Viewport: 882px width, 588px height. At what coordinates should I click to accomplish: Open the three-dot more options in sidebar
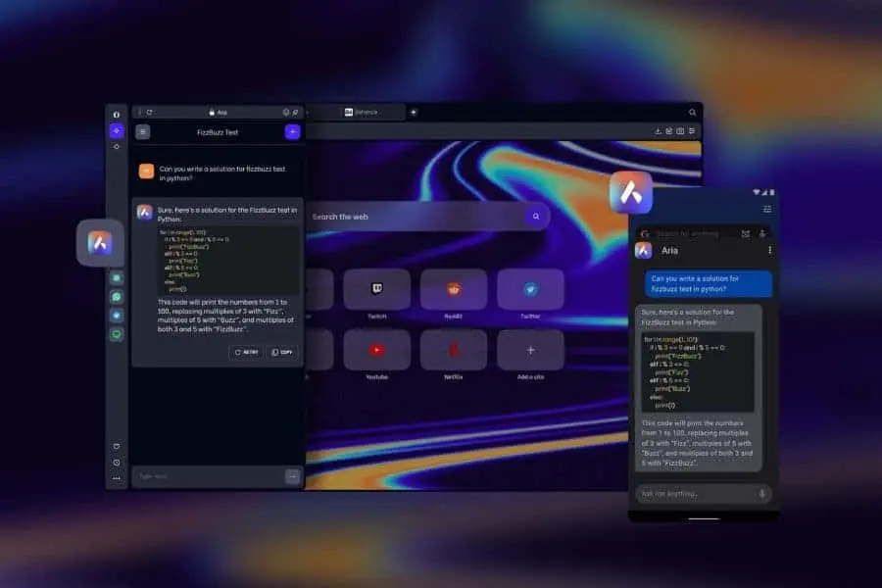point(117,478)
